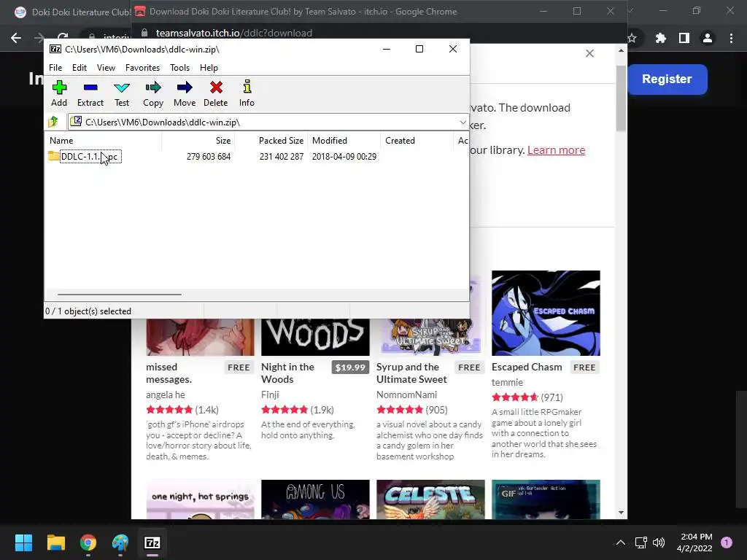
Task: Click Chrome's back navigation arrow
Action: pyautogui.click(x=16, y=38)
